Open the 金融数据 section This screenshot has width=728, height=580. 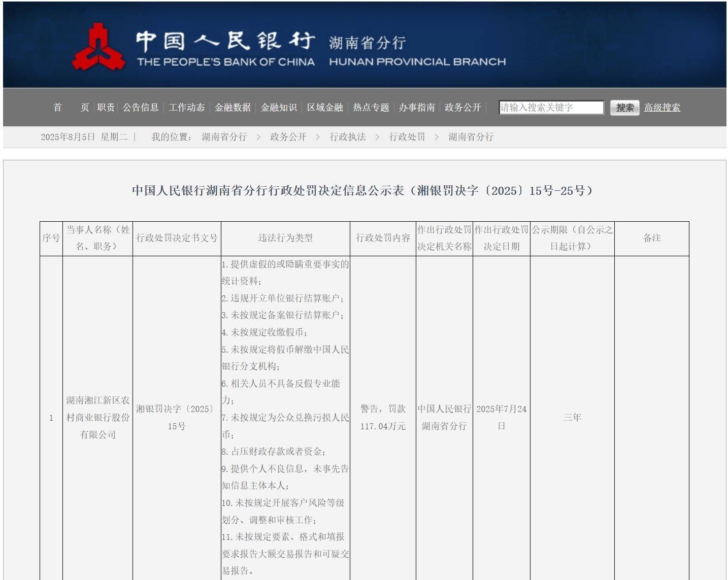(234, 108)
